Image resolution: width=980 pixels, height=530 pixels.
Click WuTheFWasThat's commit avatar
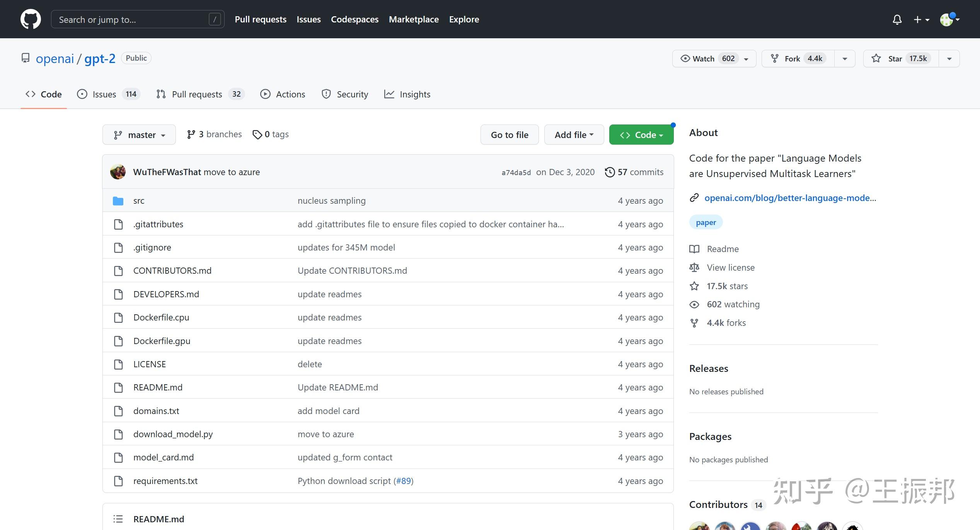(118, 172)
